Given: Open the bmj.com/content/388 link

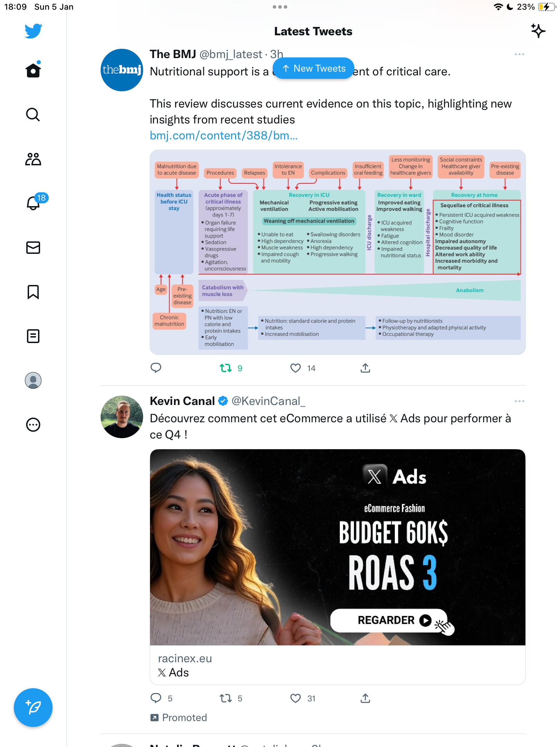Looking at the screenshot, I should (224, 136).
